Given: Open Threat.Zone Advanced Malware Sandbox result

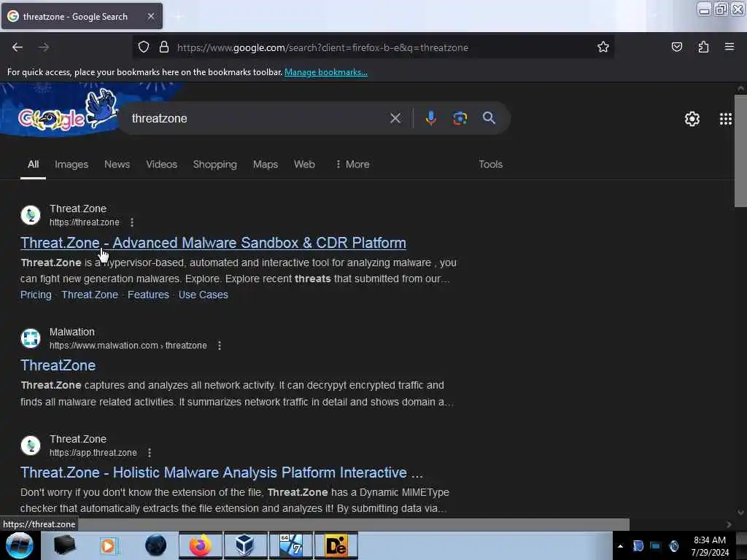Looking at the screenshot, I should pyautogui.click(x=213, y=243).
